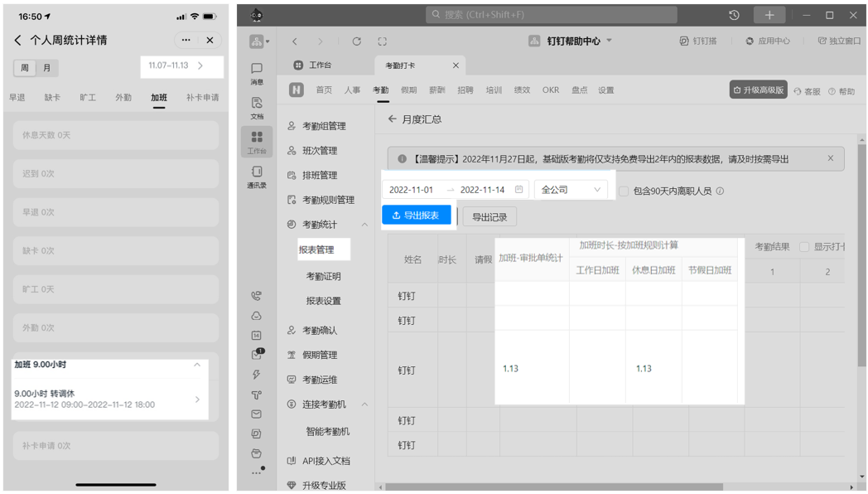The image size is (868, 494).
Task: Open the calendar icon showing 14
Action: (x=256, y=335)
